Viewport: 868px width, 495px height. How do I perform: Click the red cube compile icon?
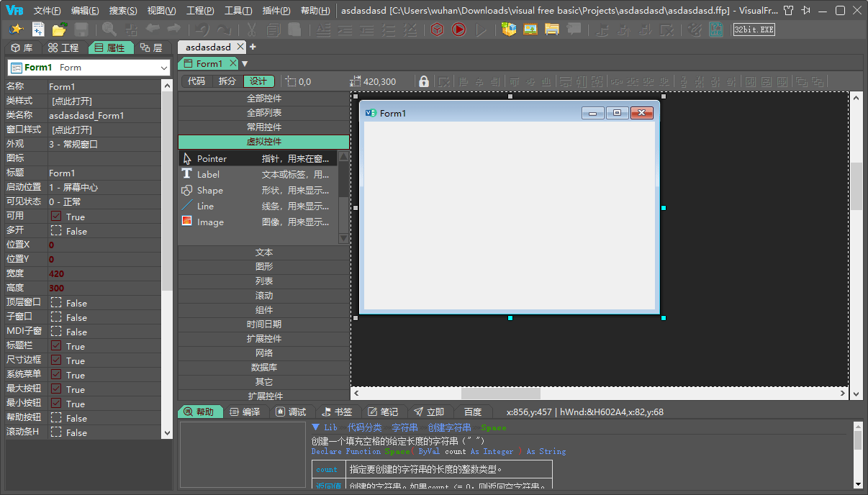click(x=437, y=29)
